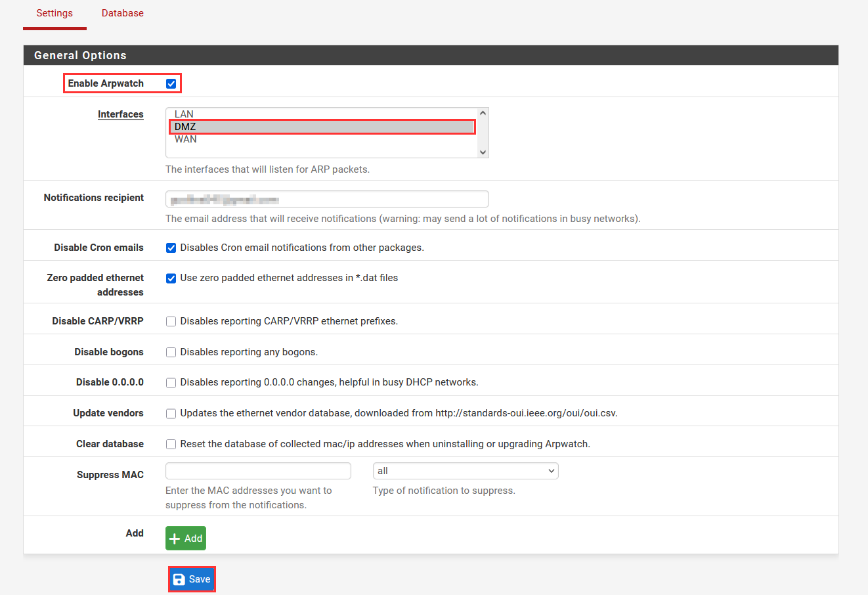Focus the Suppress MAC address input

(x=258, y=471)
